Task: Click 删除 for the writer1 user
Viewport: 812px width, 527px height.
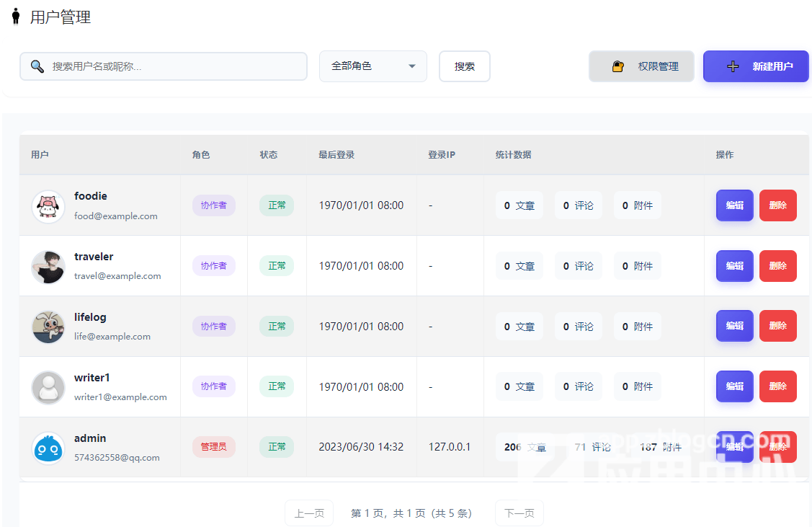Action: 777,386
